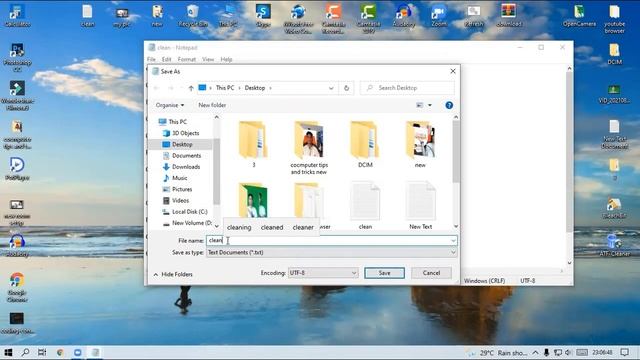640x360 pixels.
Task: Select the folder named 3
Action: click(x=253, y=144)
